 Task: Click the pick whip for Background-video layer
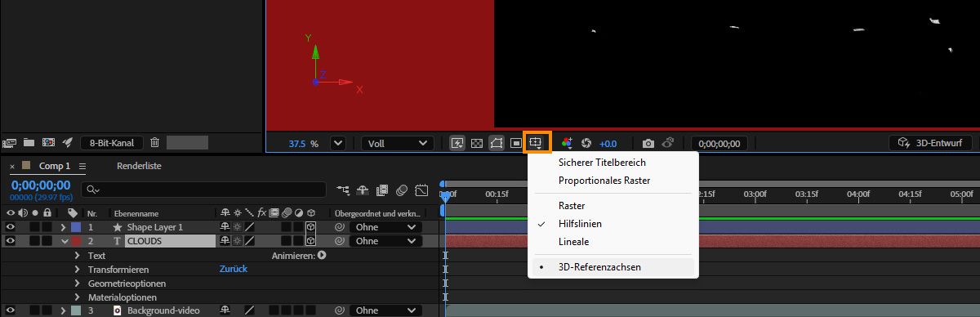tap(340, 310)
